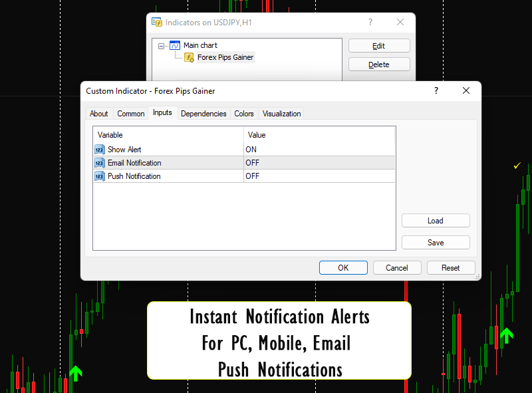Go to the Visualization tab
This screenshot has height=393, width=532.
click(x=281, y=114)
